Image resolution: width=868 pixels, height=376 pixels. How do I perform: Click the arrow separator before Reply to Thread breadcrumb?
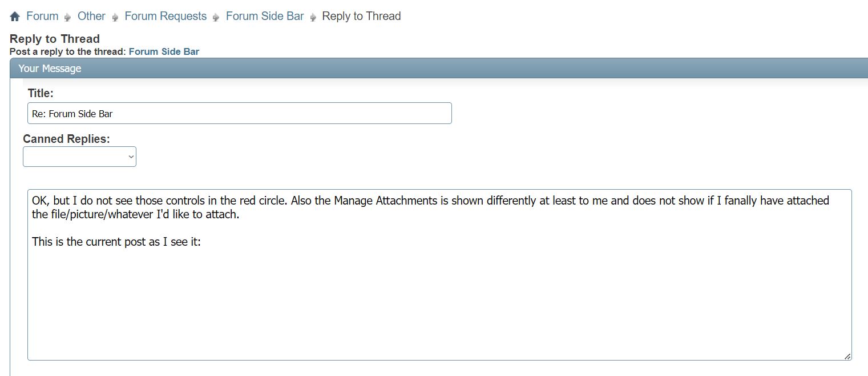(x=313, y=17)
